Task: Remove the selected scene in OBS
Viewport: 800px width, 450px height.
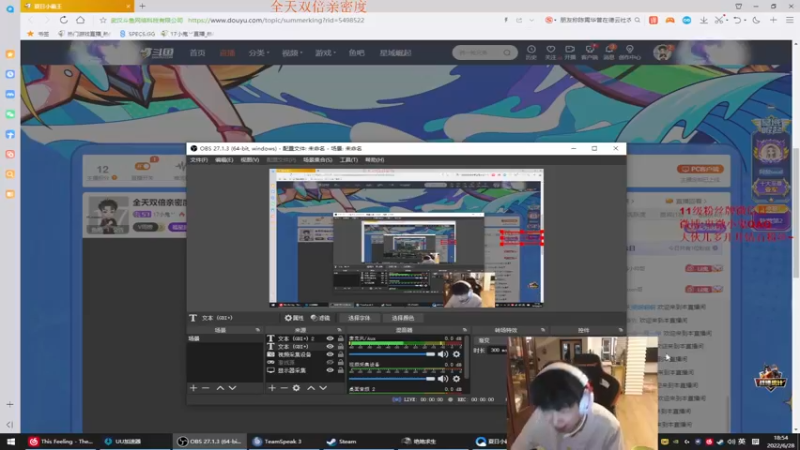Action: [x=206, y=388]
